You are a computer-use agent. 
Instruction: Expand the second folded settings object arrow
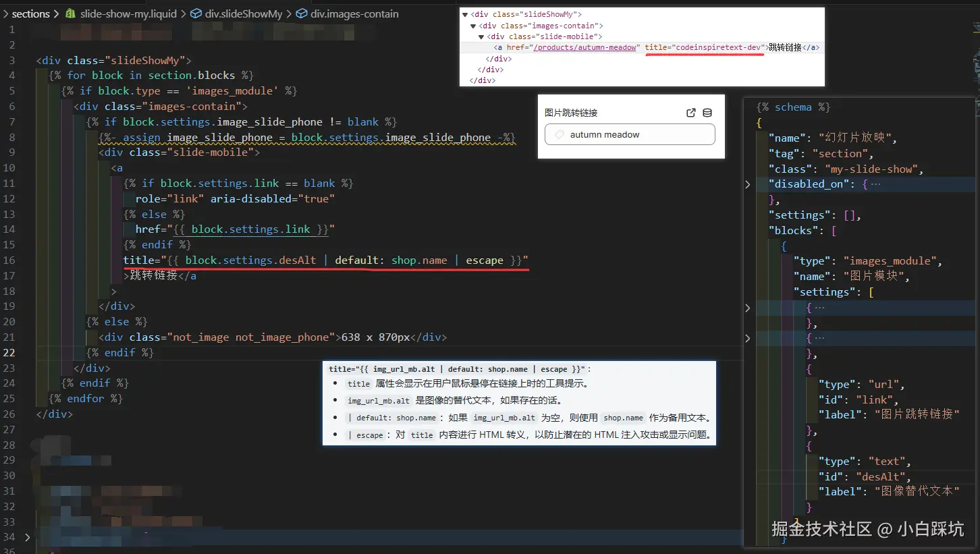pyautogui.click(x=747, y=338)
